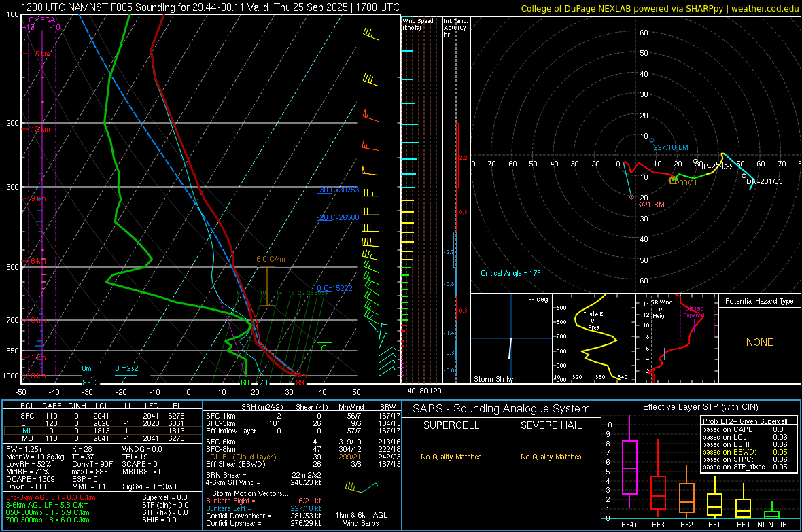Click the 'Bunkers Right = 6/21 kt' line
Viewport: 802px width, 532px height.
coord(264,501)
